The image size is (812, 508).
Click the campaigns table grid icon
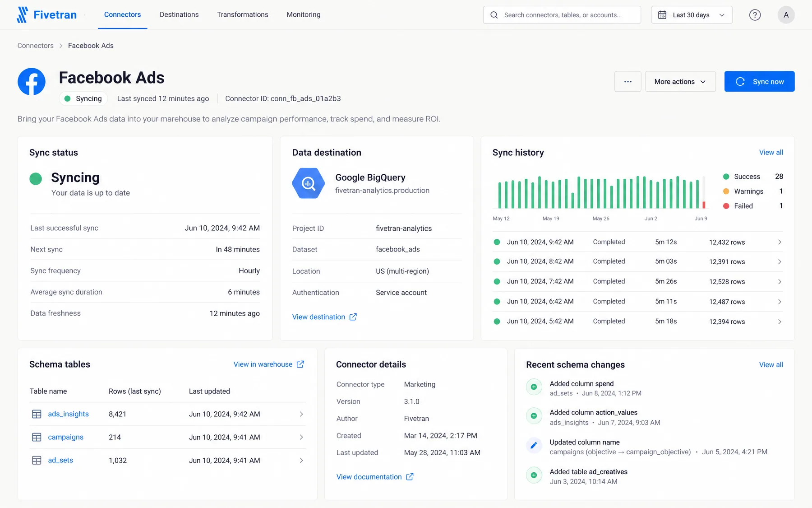(x=37, y=437)
